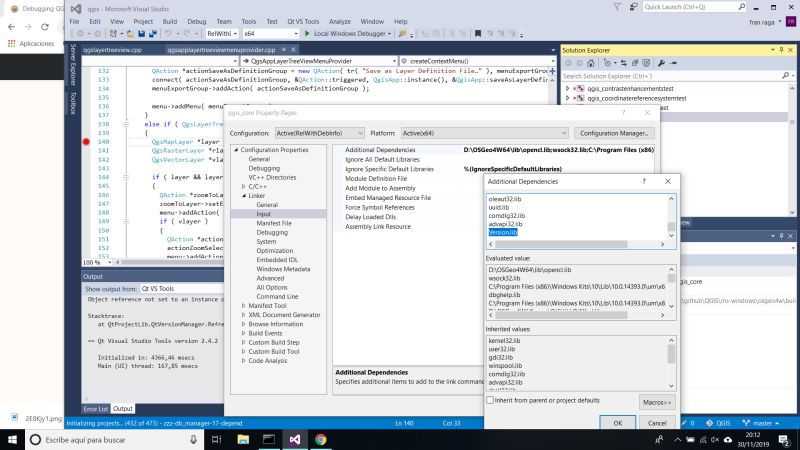Open the x64 solution platform dropdown
This screenshot has height=450, width=800.
[270, 34]
